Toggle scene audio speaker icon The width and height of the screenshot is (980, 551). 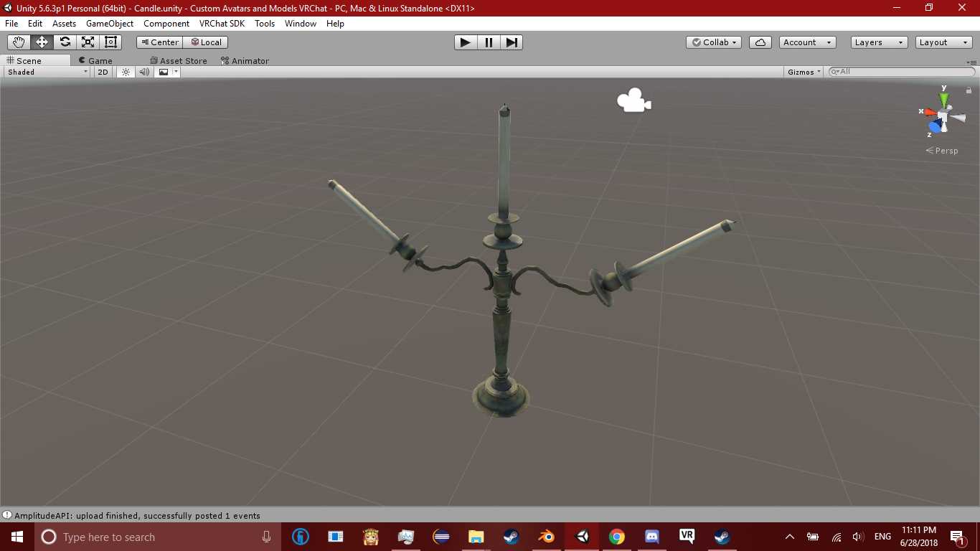pyautogui.click(x=144, y=72)
